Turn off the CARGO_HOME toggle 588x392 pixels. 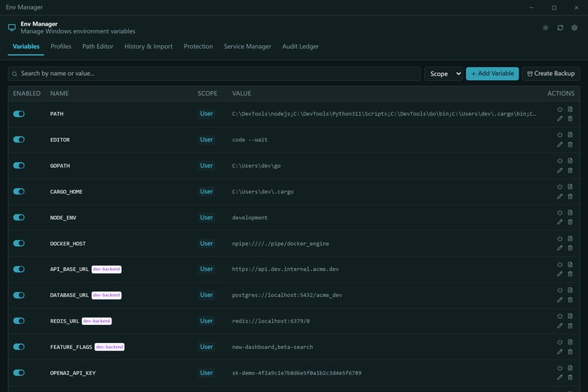(19, 191)
